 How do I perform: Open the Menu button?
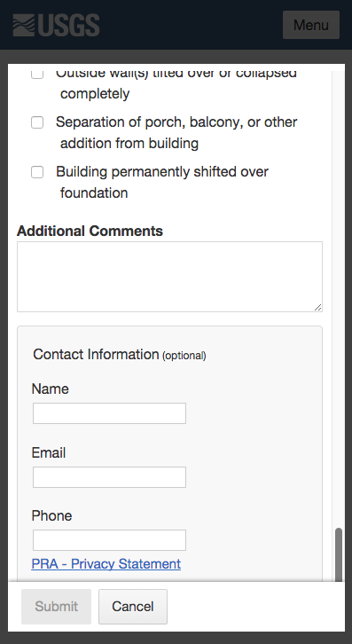tap(311, 25)
